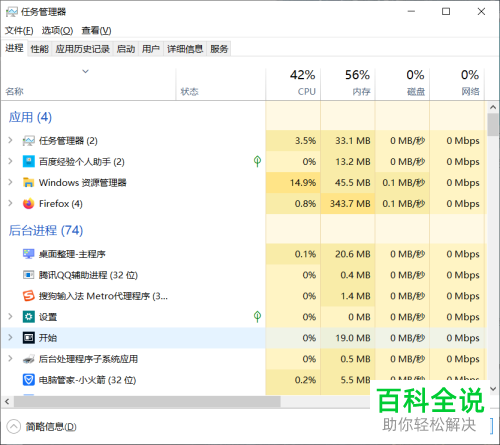Expand the 后台处理程序子系统应用 row
The image size is (500, 445).
point(10,358)
